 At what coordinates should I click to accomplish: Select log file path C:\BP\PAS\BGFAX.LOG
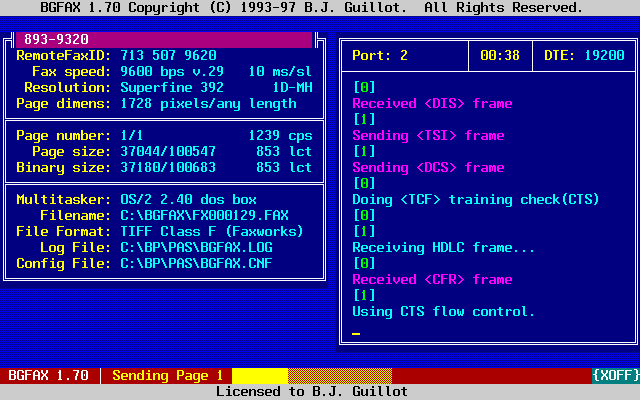pos(196,247)
